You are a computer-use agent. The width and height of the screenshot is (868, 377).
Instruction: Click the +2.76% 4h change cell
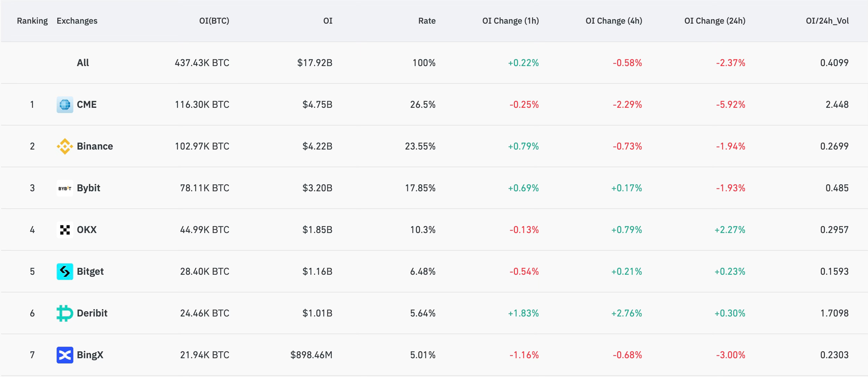click(x=627, y=313)
